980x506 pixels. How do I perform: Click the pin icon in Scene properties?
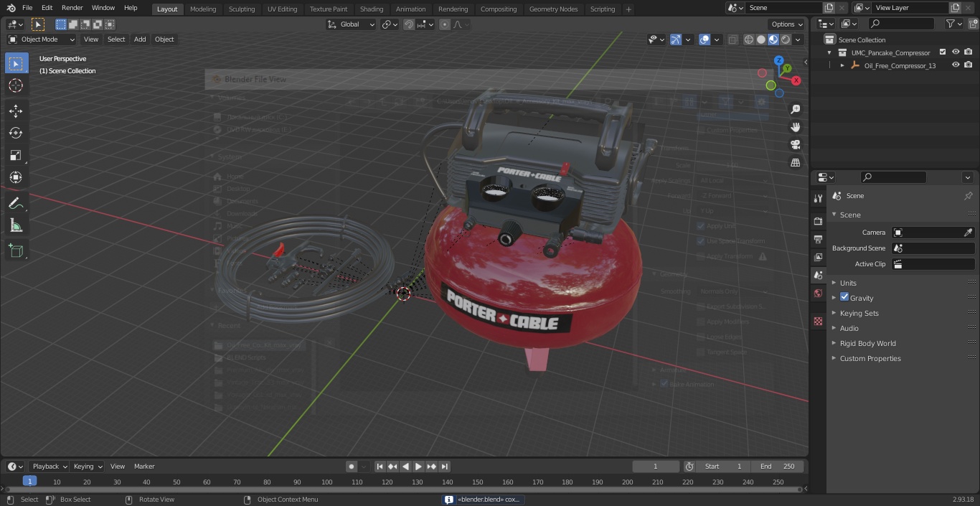pyautogui.click(x=968, y=196)
